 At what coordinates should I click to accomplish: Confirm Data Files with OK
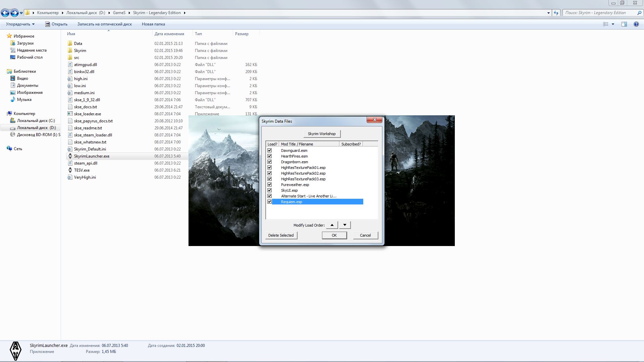tap(334, 235)
